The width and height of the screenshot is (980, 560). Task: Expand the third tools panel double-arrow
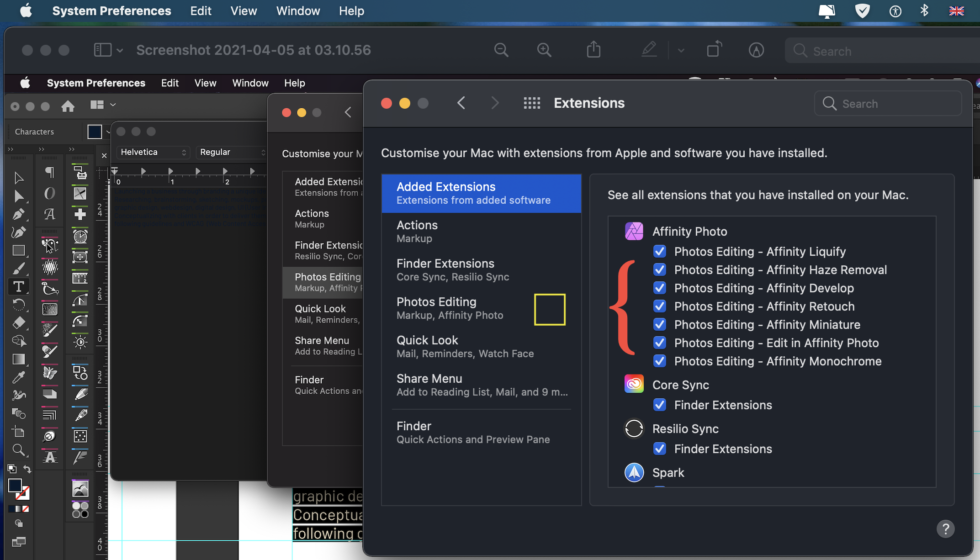[72, 149]
